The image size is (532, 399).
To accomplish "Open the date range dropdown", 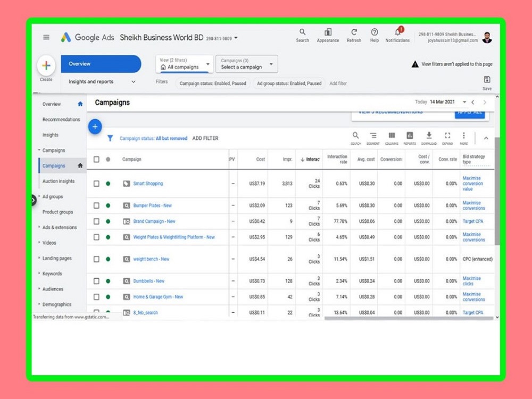I will click(x=464, y=102).
